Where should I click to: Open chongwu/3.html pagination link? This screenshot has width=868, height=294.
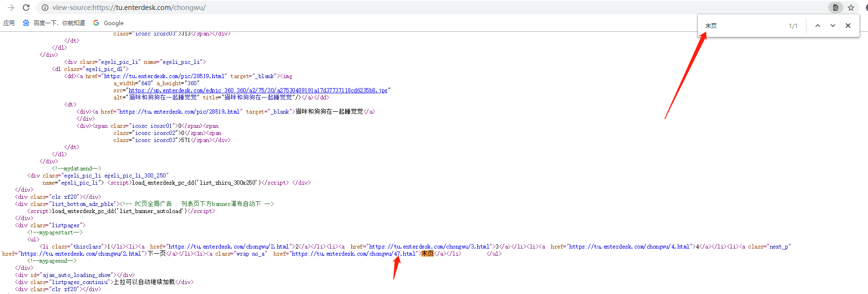[429, 247]
